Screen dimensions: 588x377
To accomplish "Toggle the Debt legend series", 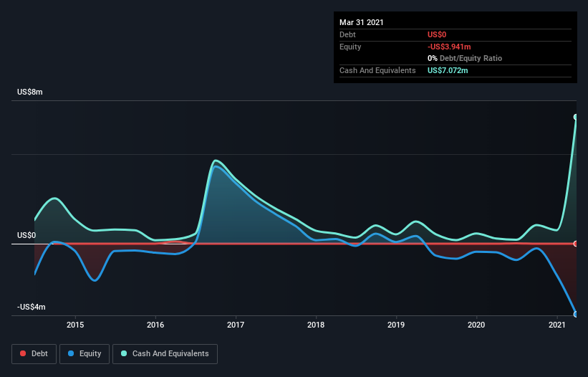I will click(x=34, y=354).
